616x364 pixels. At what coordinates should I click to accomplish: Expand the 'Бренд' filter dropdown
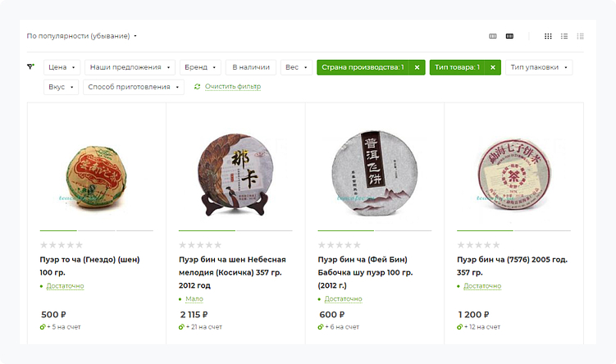[200, 67]
